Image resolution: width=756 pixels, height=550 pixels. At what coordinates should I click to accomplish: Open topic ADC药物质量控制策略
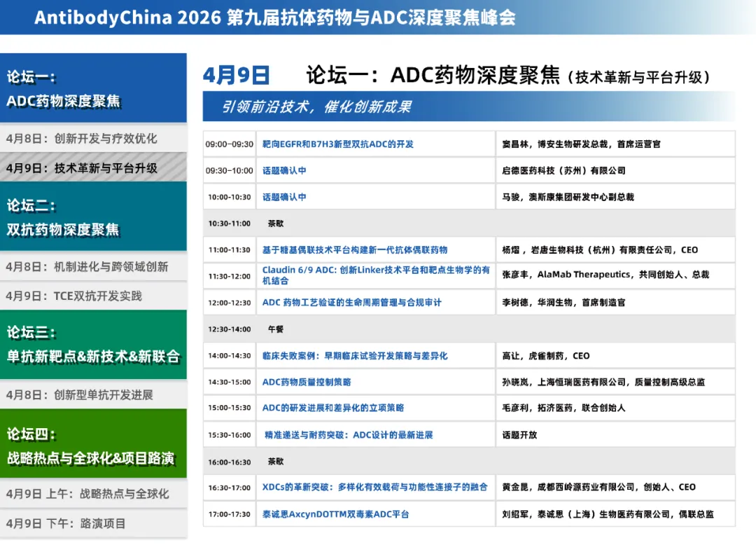click(x=306, y=382)
